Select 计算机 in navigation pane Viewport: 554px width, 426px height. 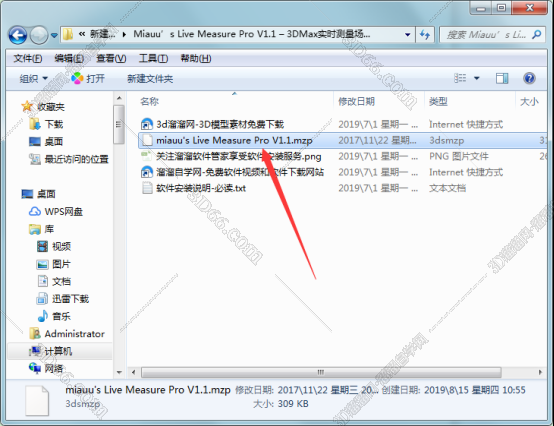coord(58,351)
